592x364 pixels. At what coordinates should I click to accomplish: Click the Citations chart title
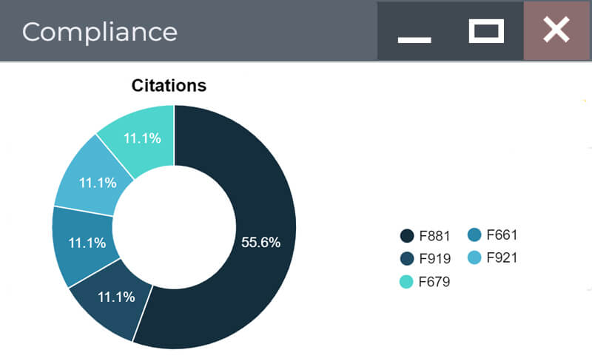[169, 85]
